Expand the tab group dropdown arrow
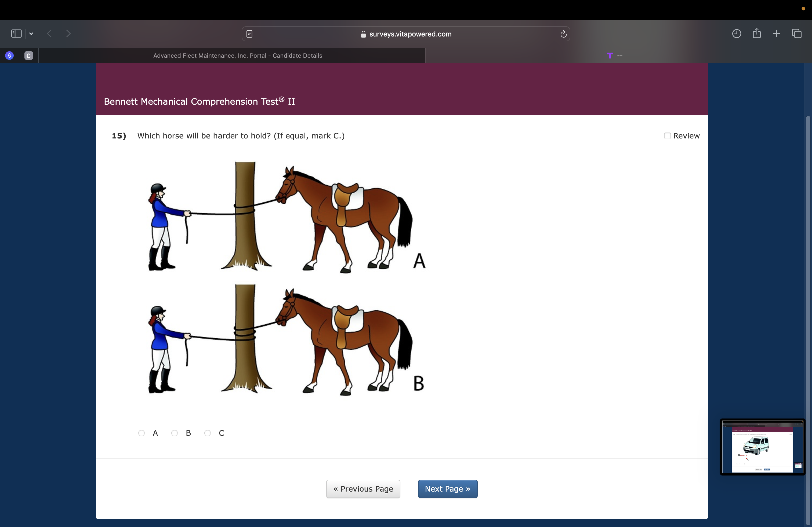 (31, 33)
